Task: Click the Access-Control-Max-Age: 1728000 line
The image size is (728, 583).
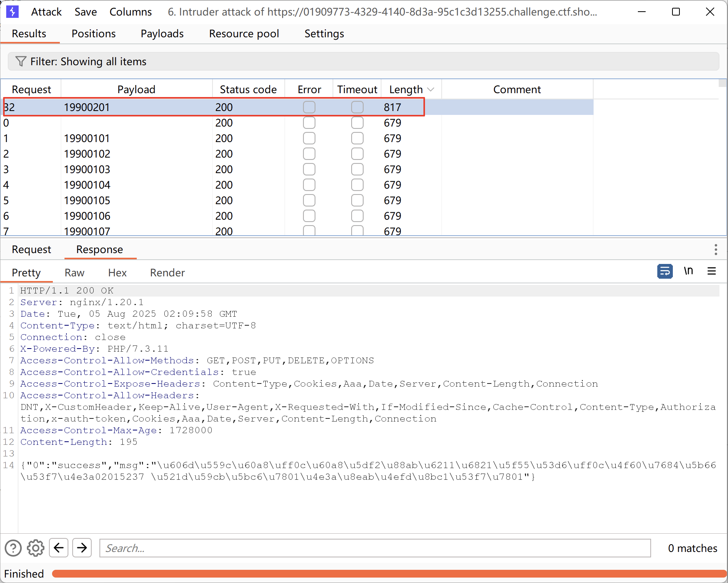Action: [117, 430]
